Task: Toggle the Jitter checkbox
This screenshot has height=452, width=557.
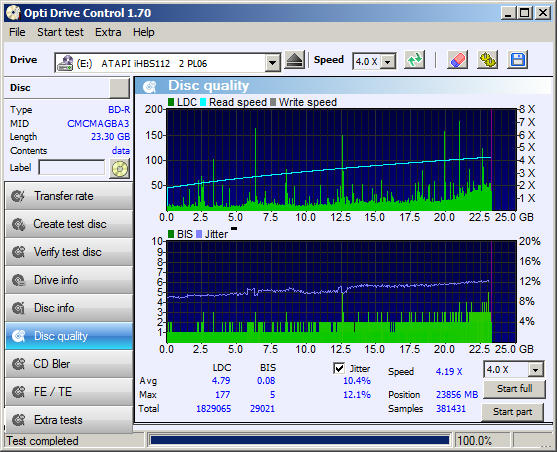Action: click(x=339, y=368)
